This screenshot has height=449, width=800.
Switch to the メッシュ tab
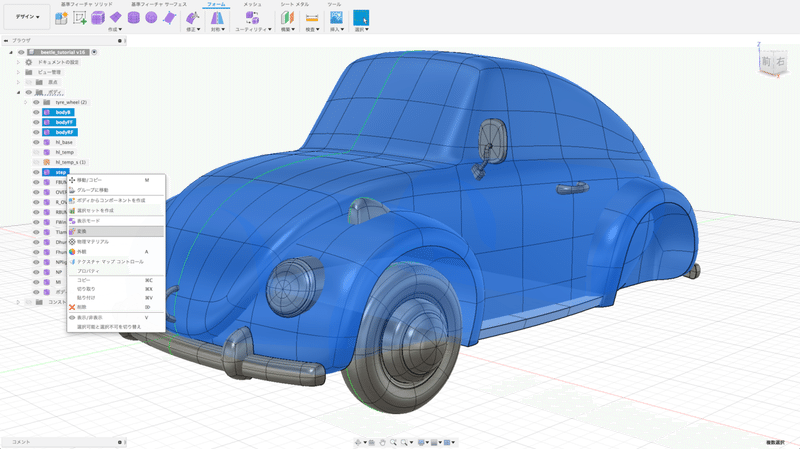point(252,5)
